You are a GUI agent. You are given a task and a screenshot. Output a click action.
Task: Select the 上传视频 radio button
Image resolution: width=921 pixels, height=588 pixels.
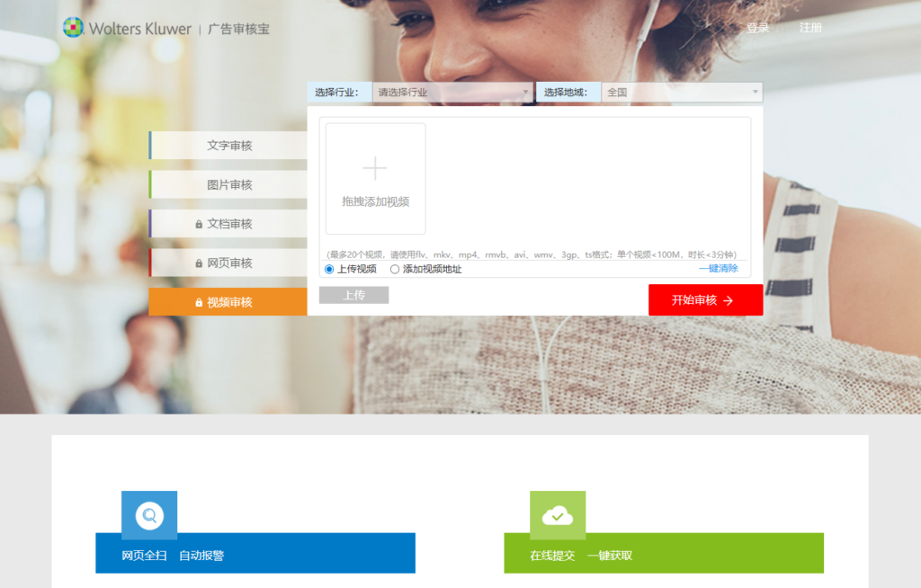(x=329, y=269)
